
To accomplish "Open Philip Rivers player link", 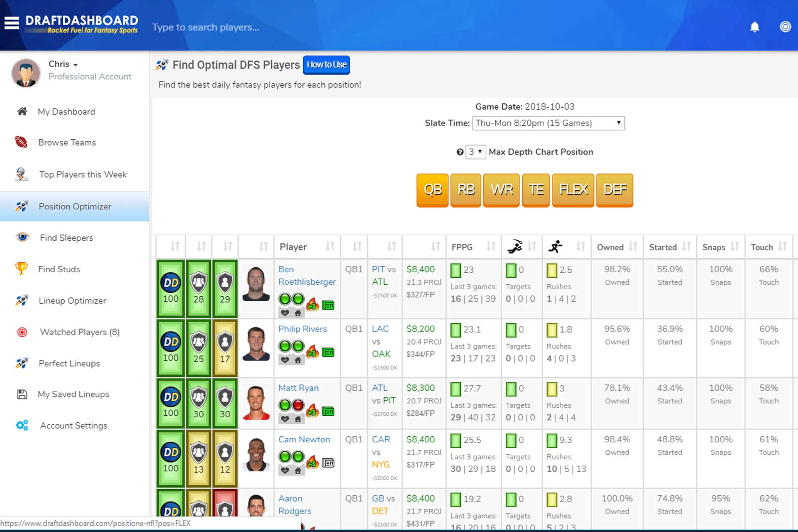I will point(302,329).
